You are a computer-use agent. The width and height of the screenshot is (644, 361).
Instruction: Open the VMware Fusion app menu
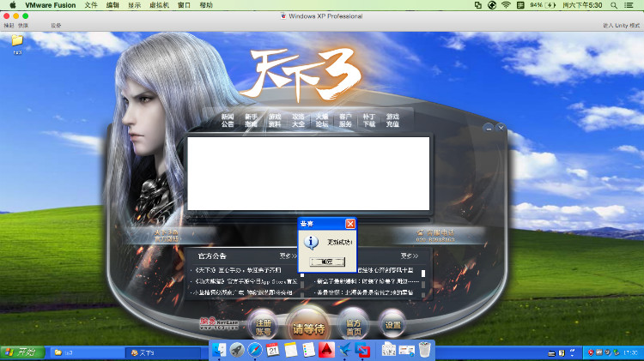click(50, 5)
